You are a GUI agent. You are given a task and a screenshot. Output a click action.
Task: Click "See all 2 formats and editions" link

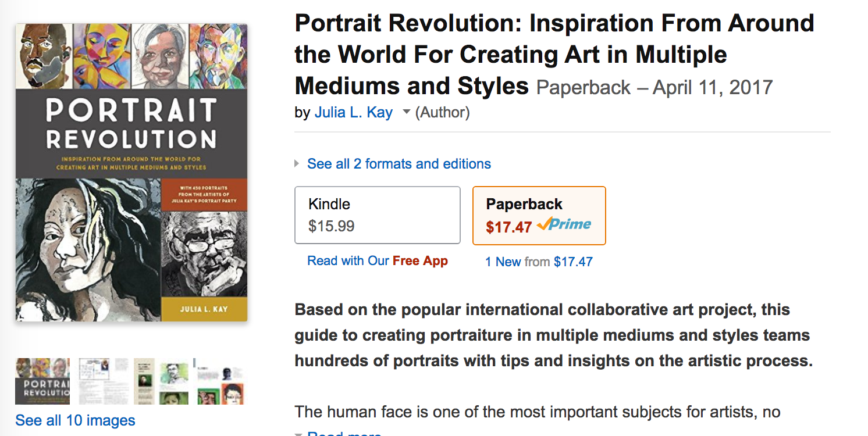pos(399,164)
